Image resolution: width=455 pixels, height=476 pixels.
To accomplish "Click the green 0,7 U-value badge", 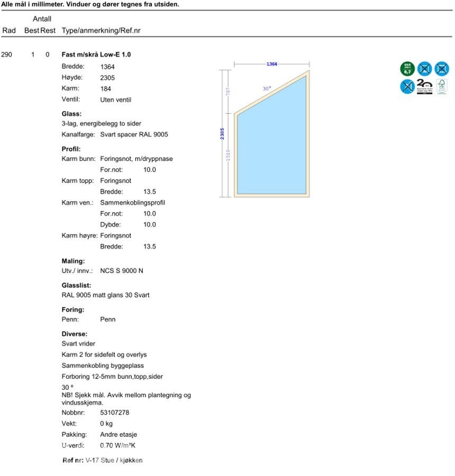I will click(407, 69).
